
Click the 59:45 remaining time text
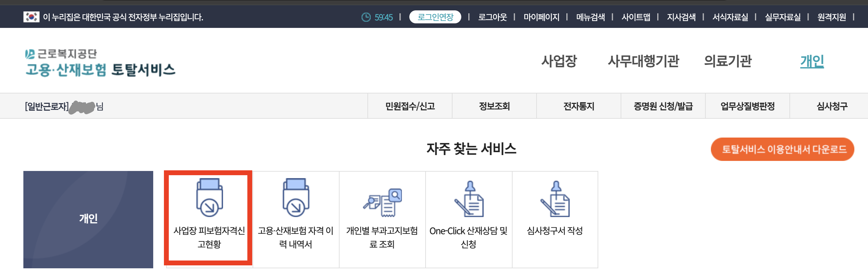(383, 17)
